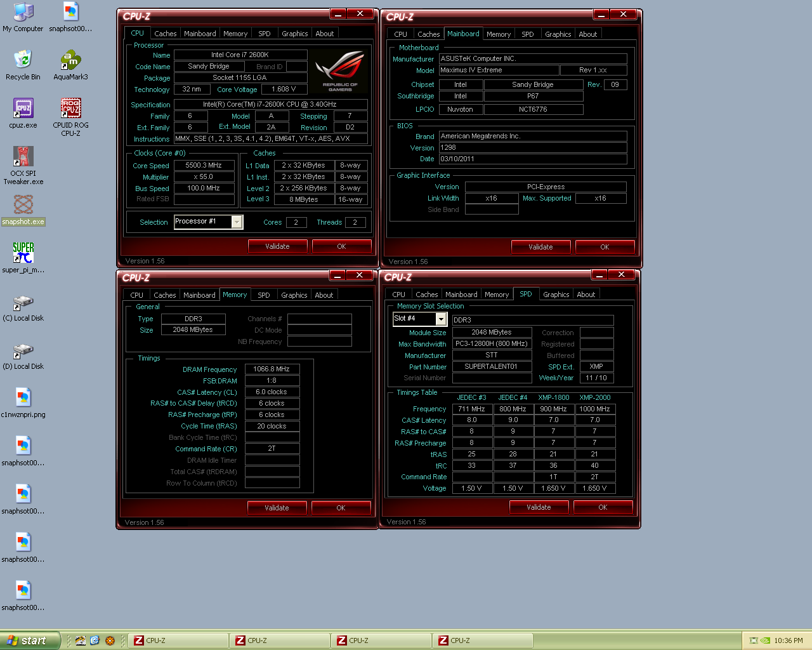812x650 pixels.
Task: Open (D) Local Disk shortcut
Action: (23, 350)
